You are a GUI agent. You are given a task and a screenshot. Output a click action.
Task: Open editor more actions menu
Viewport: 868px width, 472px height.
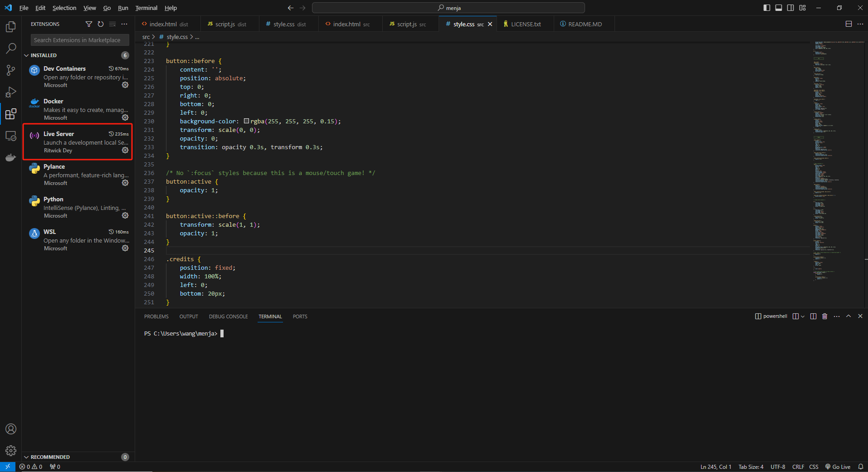pos(860,24)
